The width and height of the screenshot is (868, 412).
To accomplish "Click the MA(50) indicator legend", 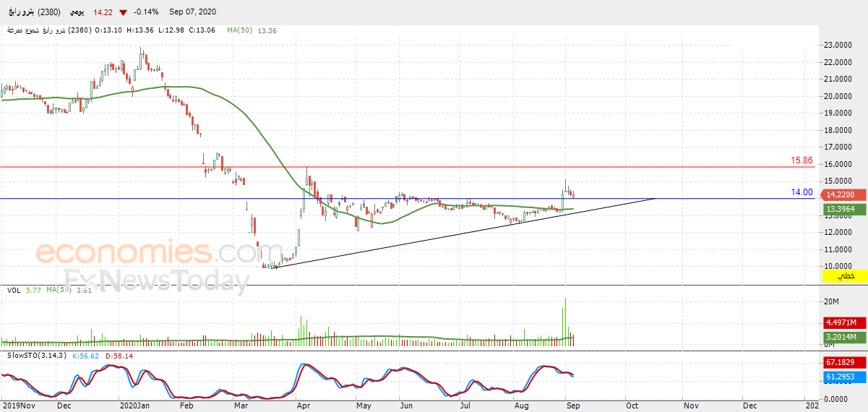I will tap(252, 30).
